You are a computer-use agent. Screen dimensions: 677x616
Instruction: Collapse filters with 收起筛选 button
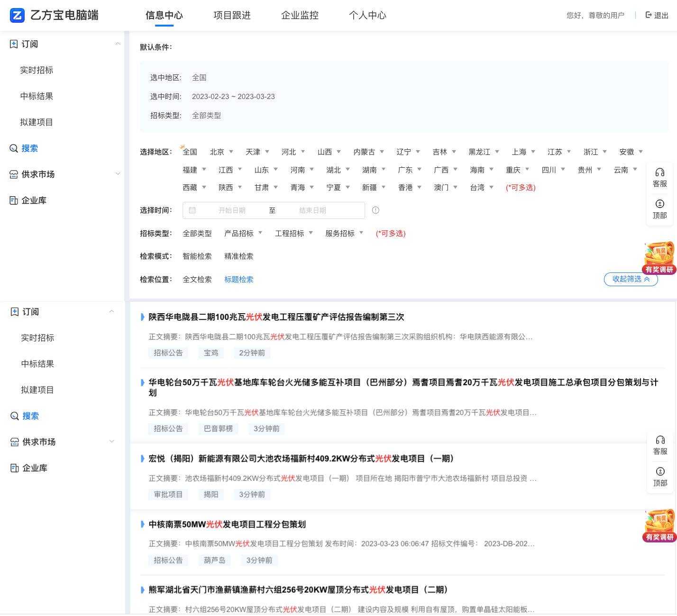click(631, 279)
